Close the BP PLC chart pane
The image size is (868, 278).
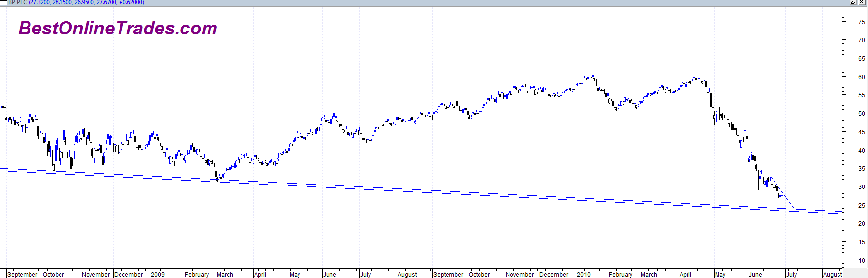862,2
